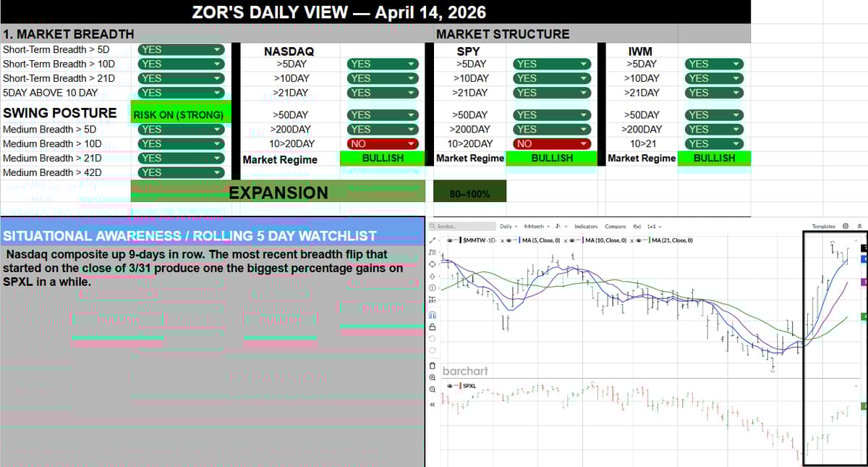
Task: Open the Compare menu
Action: click(616, 226)
